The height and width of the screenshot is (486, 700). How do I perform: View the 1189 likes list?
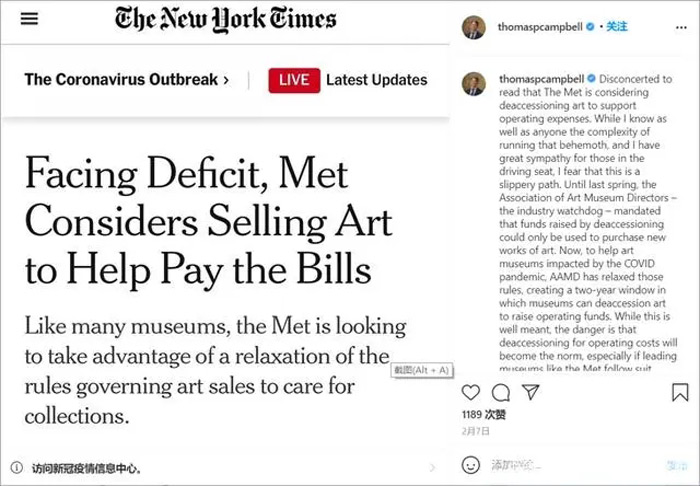(x=483, y=415)
